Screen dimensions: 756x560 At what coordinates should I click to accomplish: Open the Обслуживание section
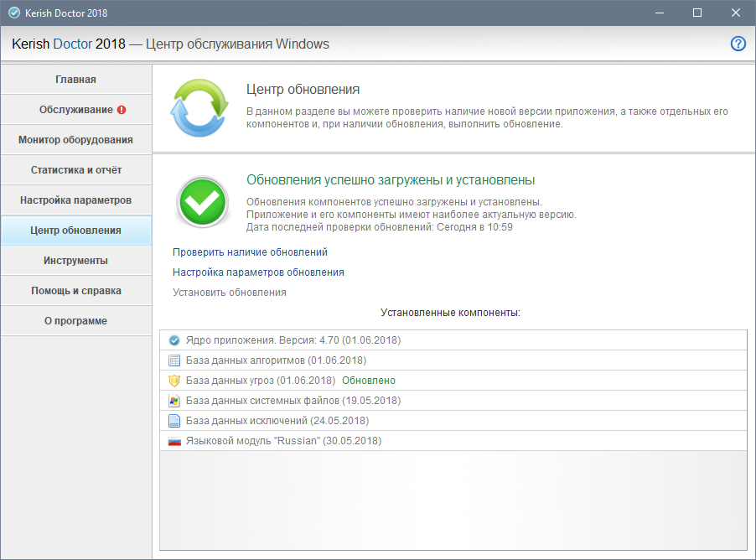click(x=76, y=110)
